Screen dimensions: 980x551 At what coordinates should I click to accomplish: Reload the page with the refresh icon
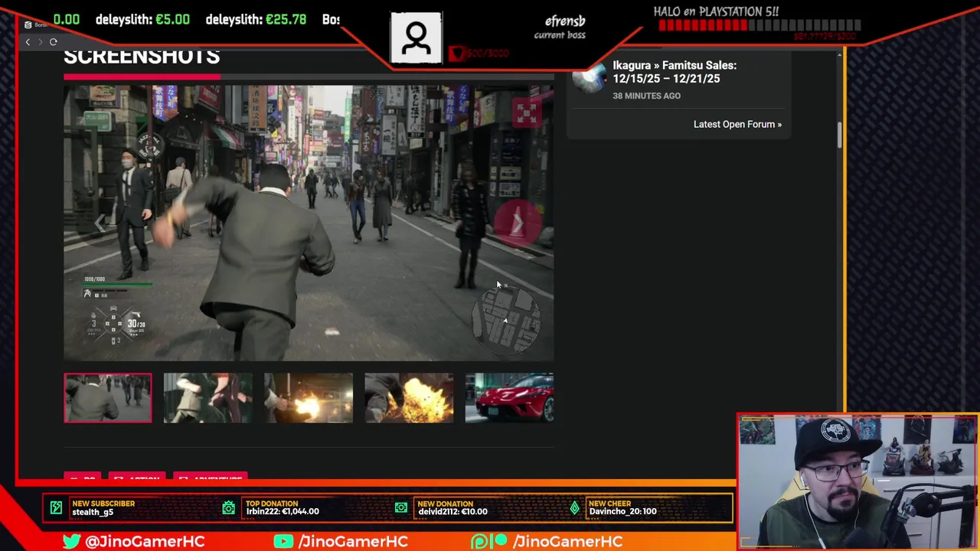53,42
